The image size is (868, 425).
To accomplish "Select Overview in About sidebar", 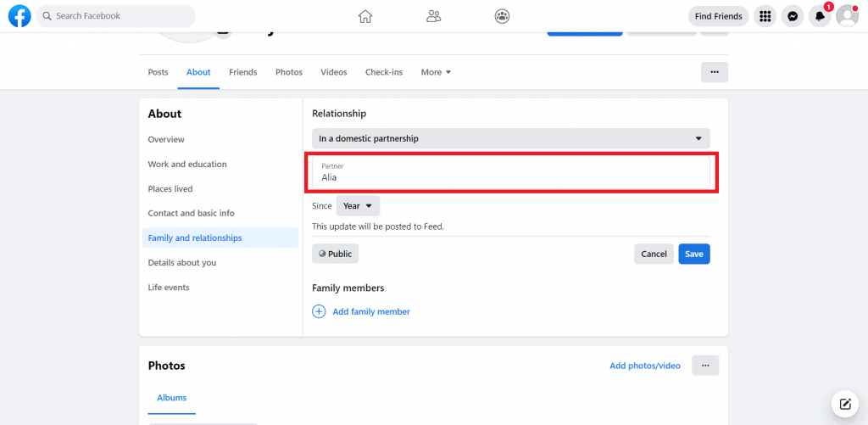I will tap(220, 140).
